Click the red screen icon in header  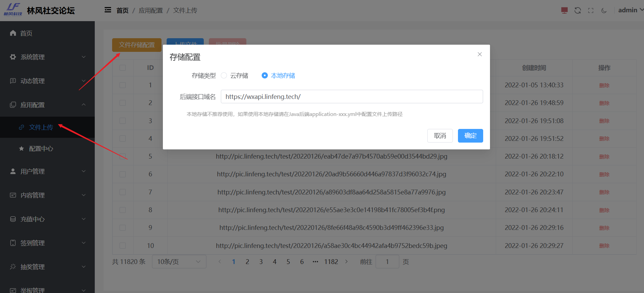coord(564,10)
